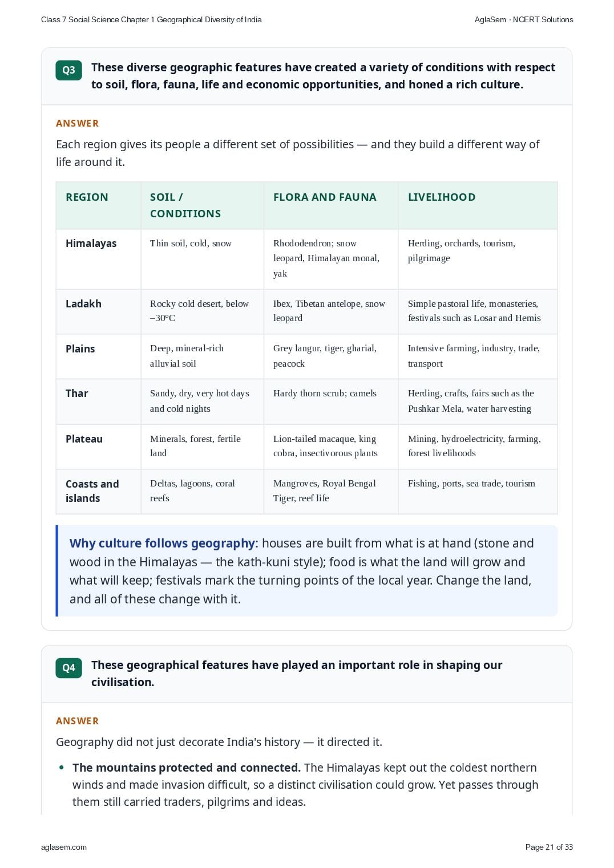Click the Q4 question badge
Image resolution: width=614 pixels, height=868 pixels.
pyautogui.click(x=68, y=668)
